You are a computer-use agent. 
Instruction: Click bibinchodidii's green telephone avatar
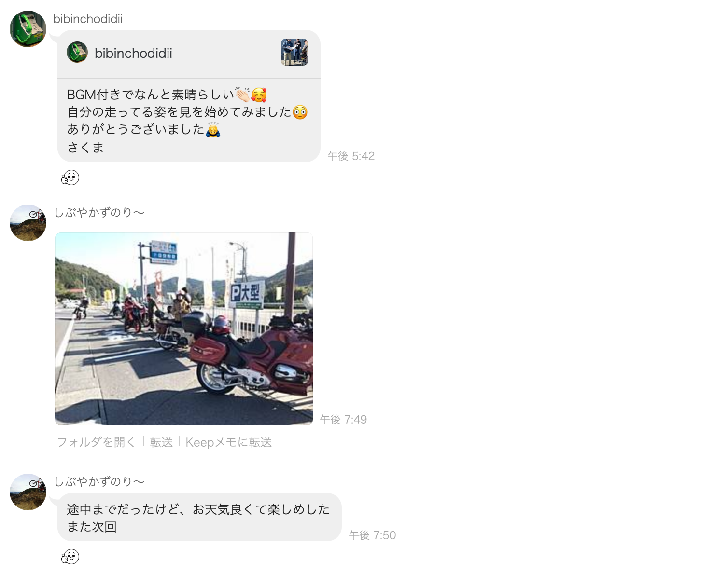(28, 29)
